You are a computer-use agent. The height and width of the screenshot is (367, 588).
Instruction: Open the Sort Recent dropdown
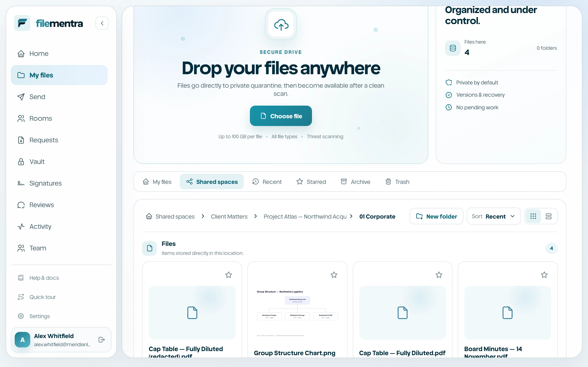pos(493,216)
